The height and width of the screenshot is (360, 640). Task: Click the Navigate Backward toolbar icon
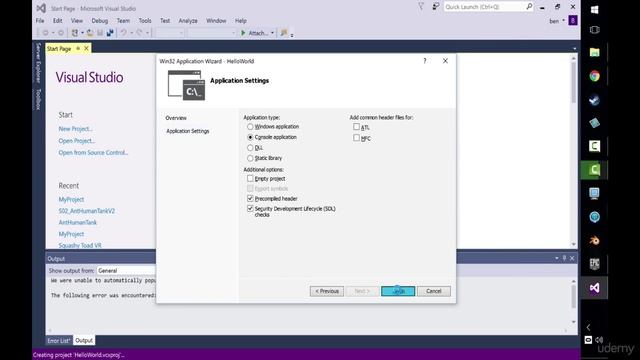click(45, 33)
